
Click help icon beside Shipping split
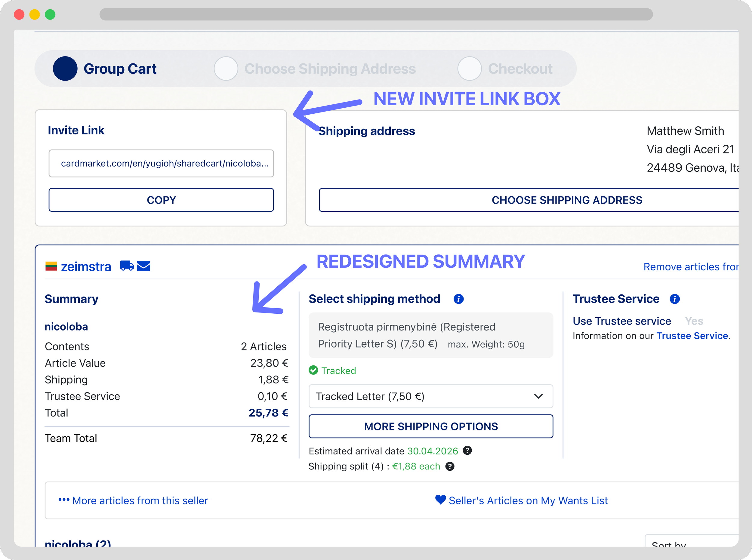coord(450,466)
